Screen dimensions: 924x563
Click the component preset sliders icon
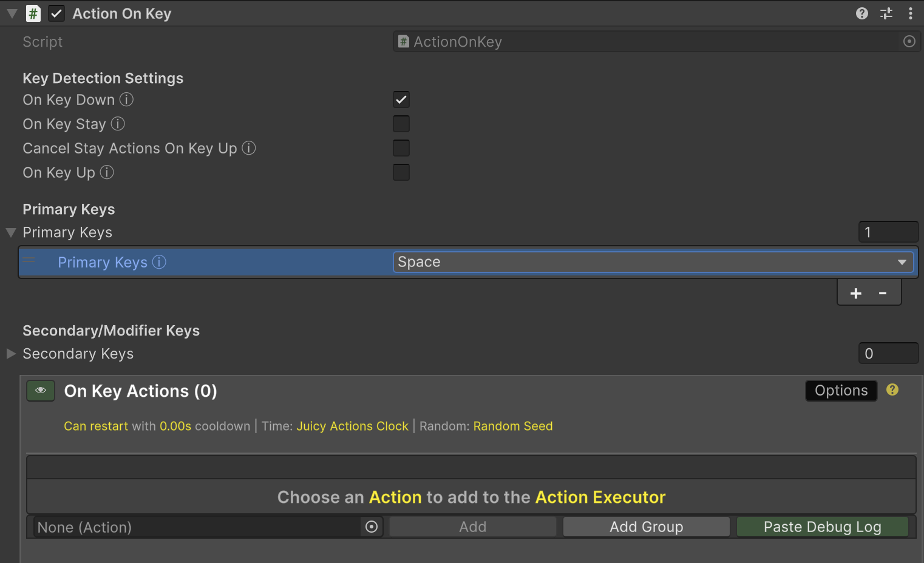point(886,13)
